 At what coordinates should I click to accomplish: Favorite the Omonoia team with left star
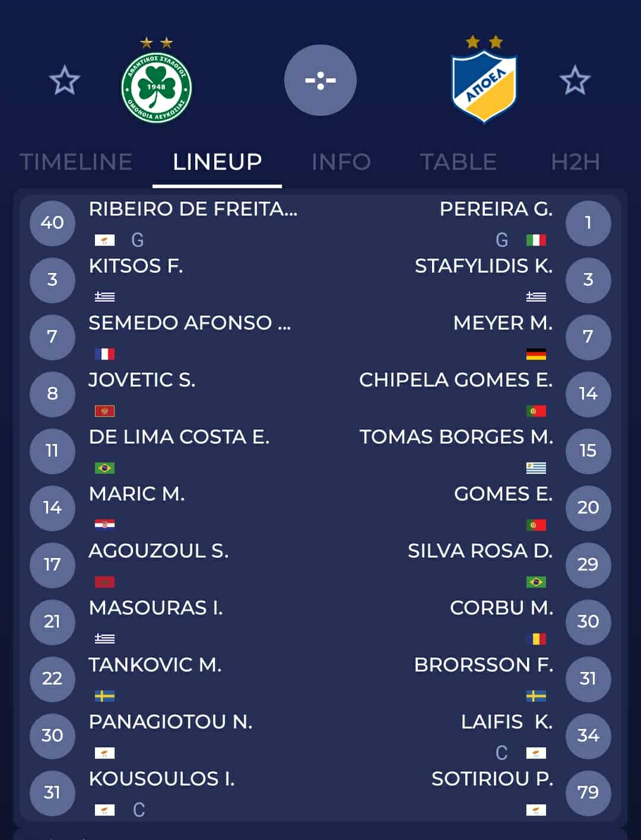(x=64, y=81)
